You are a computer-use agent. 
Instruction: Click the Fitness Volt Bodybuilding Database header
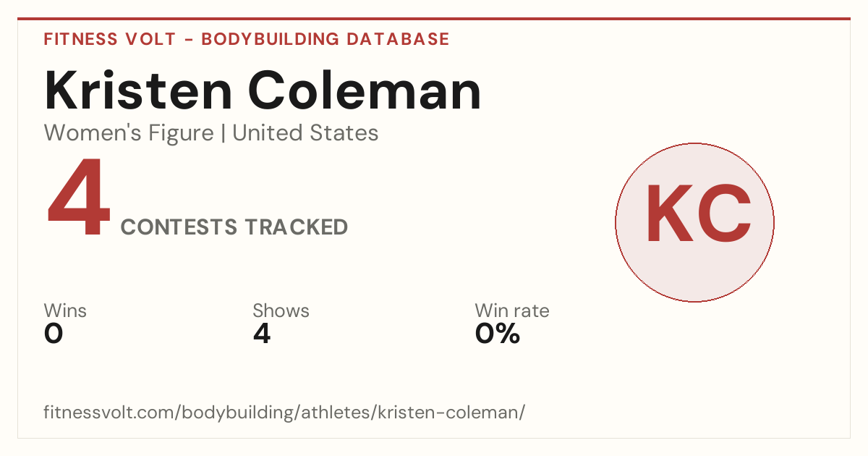(x=247, y=39)
